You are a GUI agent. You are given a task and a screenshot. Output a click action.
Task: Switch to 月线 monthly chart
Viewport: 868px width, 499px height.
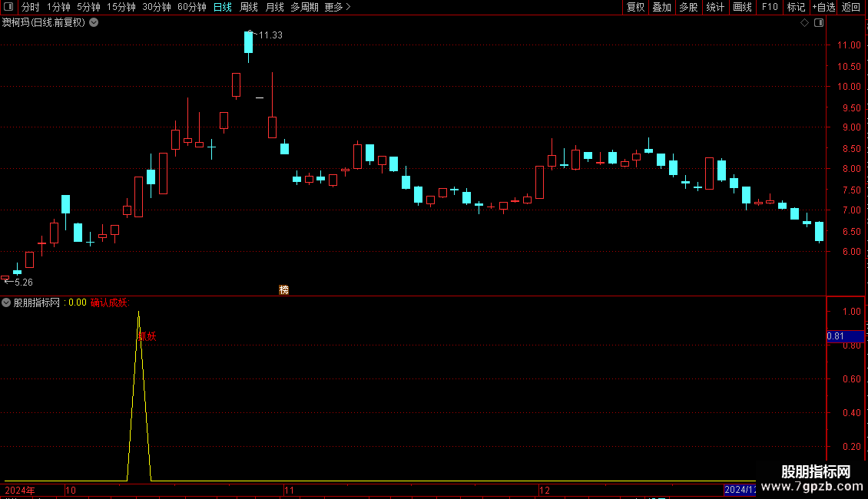[274, 7]
